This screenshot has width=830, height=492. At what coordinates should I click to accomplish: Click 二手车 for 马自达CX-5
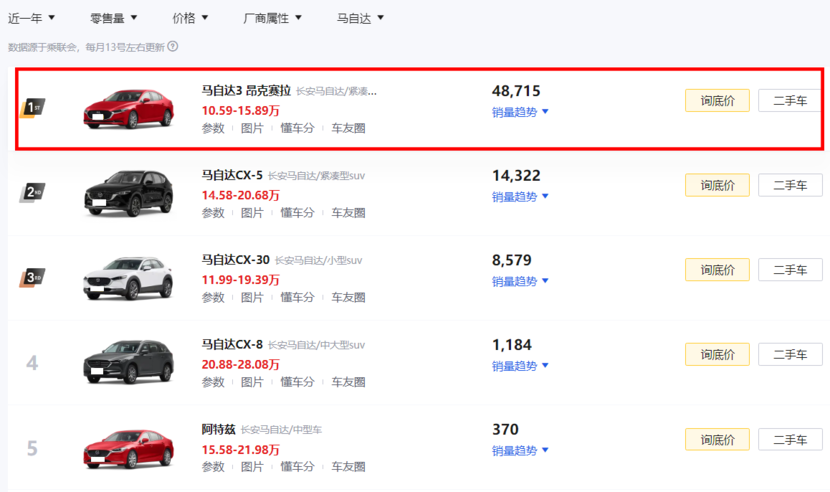[x=790, y=185]
